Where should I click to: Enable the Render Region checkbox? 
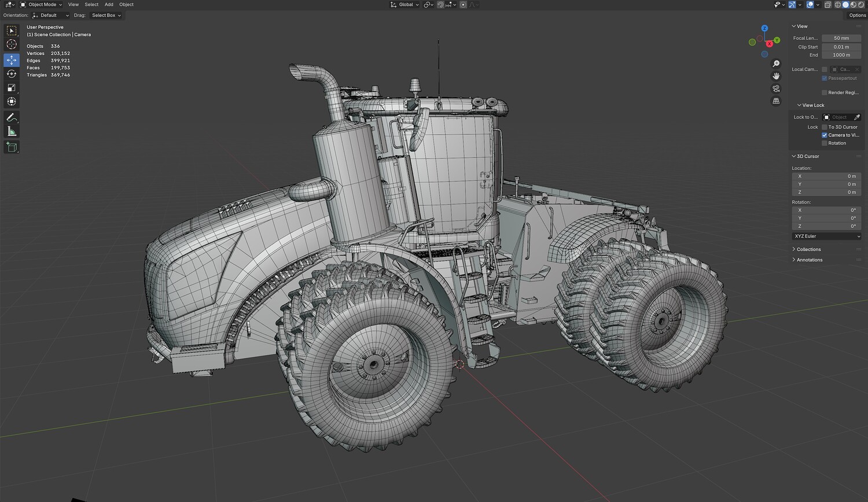pyautogui.click(x=825, y=93)
